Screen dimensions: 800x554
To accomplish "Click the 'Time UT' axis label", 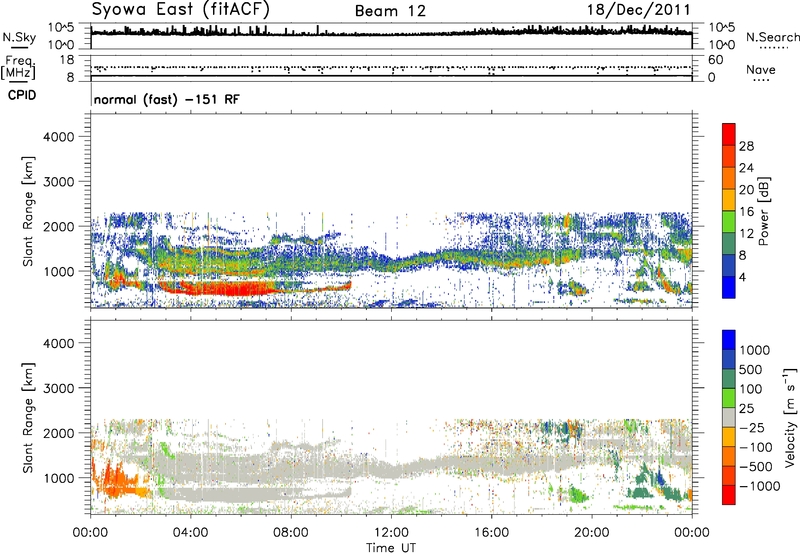I will pos(391,547).
